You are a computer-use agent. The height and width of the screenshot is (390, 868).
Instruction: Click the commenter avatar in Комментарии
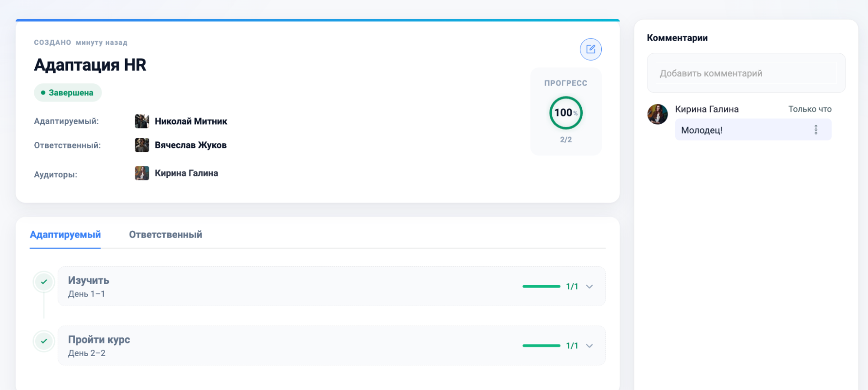[657, 114]
